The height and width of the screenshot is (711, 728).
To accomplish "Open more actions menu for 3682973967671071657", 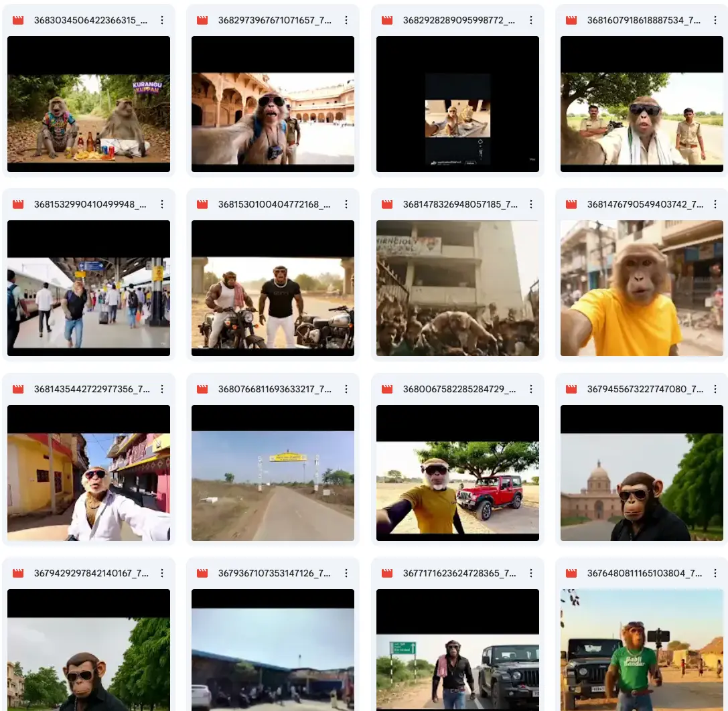I will 346,20.
